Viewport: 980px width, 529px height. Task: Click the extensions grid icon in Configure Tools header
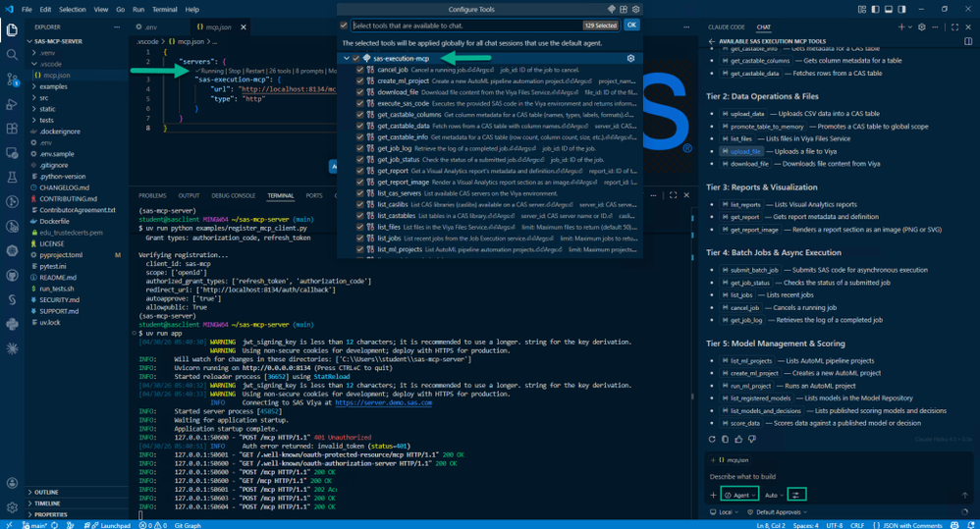coord(624,10)
